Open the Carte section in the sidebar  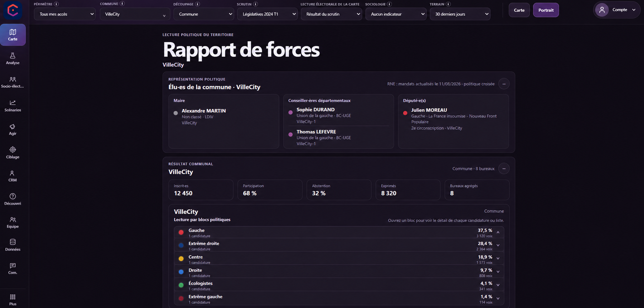pos(13,35)
